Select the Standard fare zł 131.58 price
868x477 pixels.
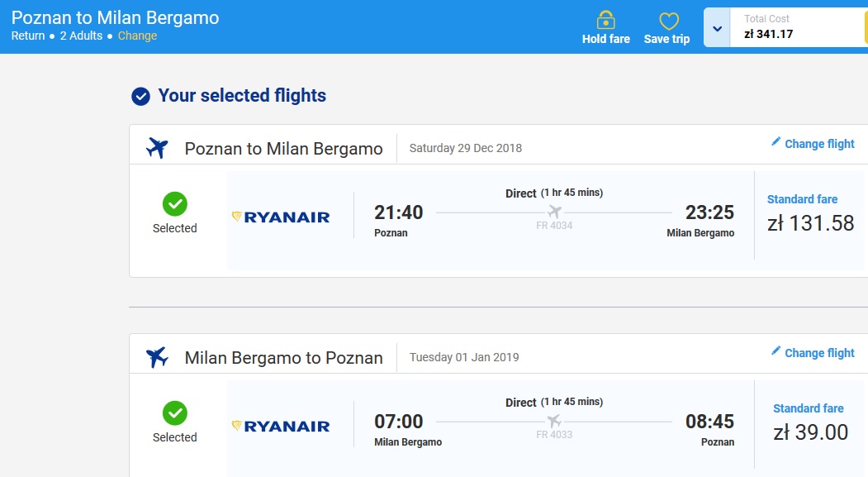coord(810,214)
